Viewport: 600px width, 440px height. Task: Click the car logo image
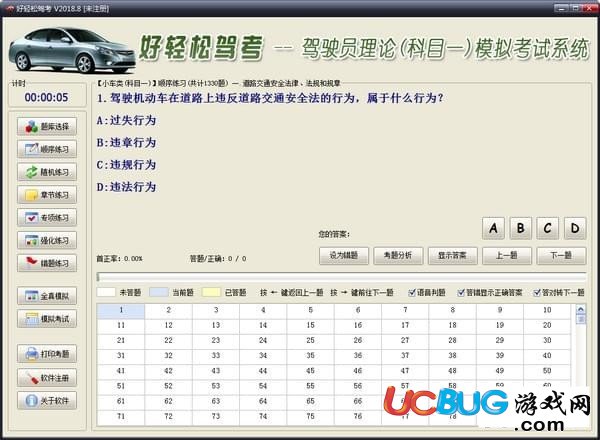click(x=72, y=51)
